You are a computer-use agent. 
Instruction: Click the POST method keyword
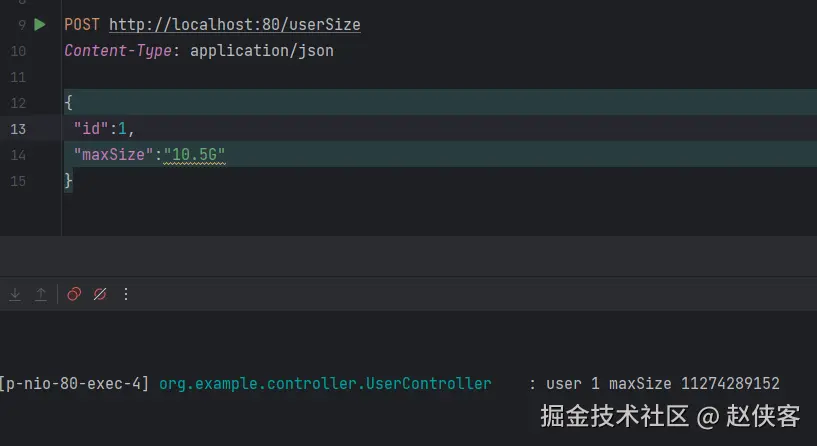coord(82,24)
